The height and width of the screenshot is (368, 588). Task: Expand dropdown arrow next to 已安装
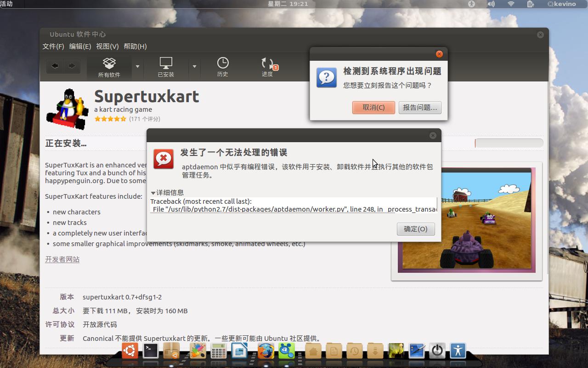194,67
